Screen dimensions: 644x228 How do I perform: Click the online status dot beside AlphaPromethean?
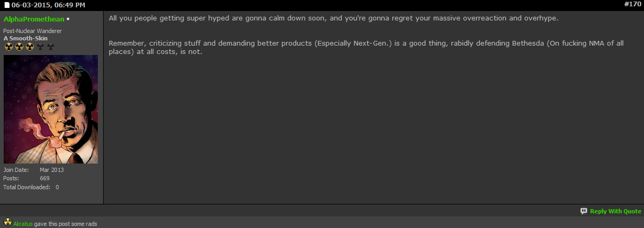(x=68, y=19)
